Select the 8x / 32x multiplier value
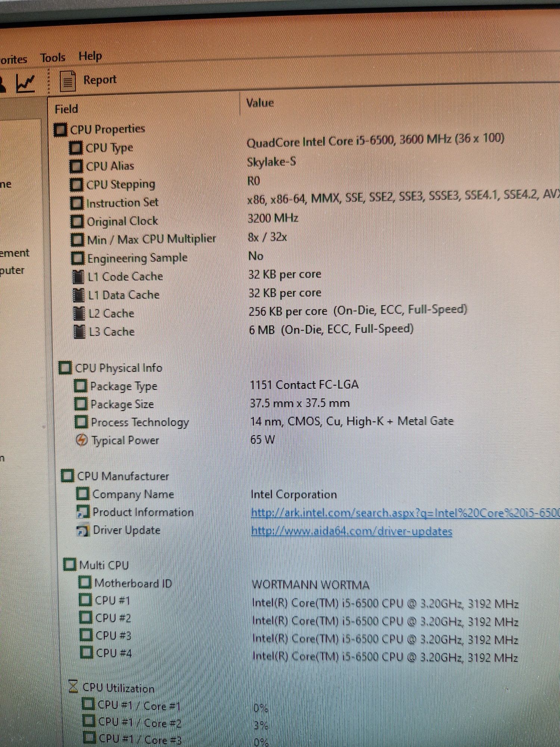 pos(267,237)
